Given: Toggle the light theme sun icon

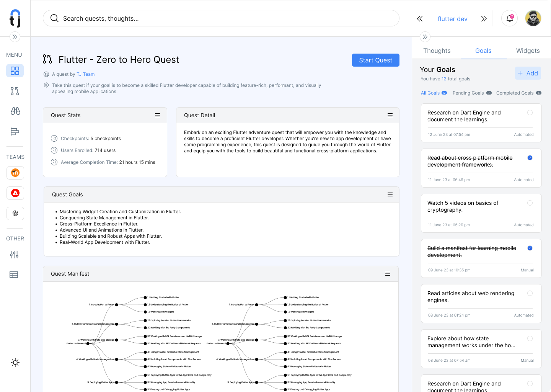Looking at the screenshot, I should tap(15, 363).
